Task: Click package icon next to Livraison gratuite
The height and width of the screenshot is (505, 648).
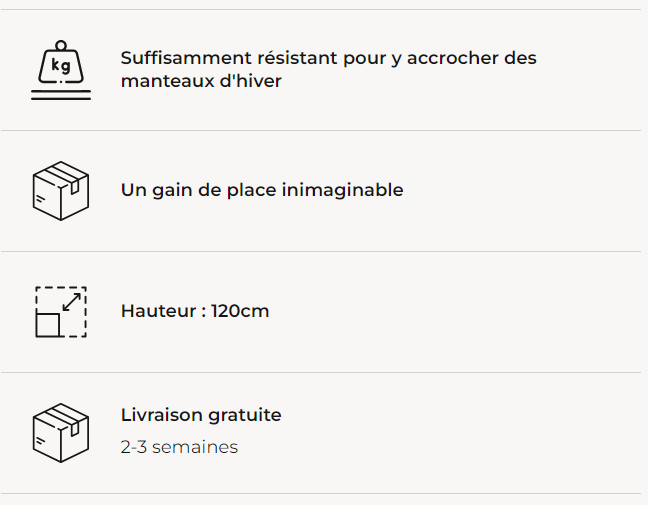Action: [x=61, y=432]
